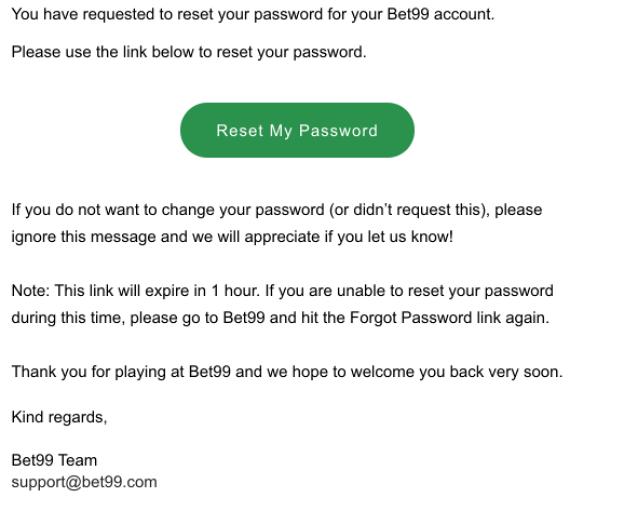Click the "Bet99 Team" signature line
The width and height of the screenshot is (624, 512).
(x=54, y=461)
